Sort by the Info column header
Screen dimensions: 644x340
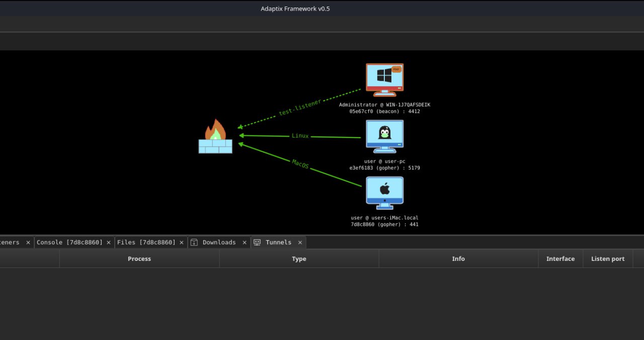458,258
